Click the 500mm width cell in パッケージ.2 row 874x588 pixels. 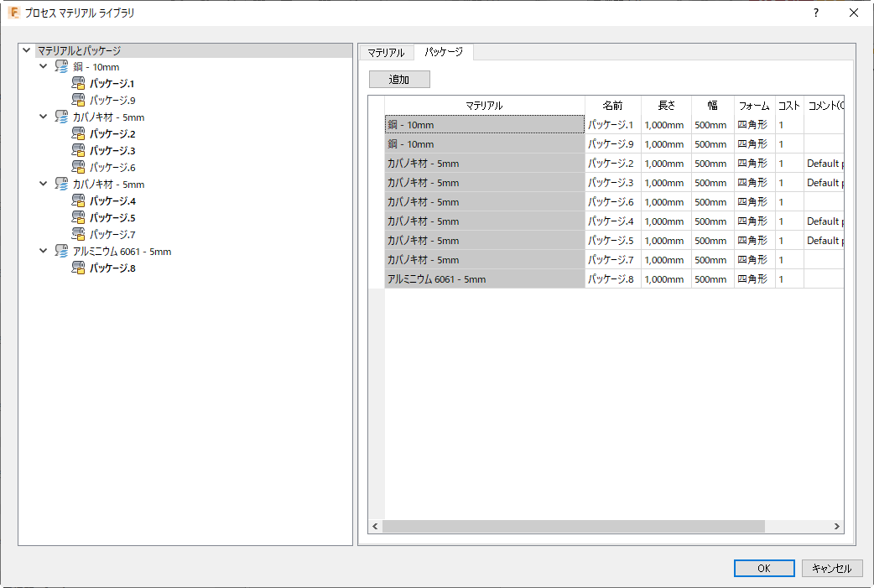tap(712, 164)
